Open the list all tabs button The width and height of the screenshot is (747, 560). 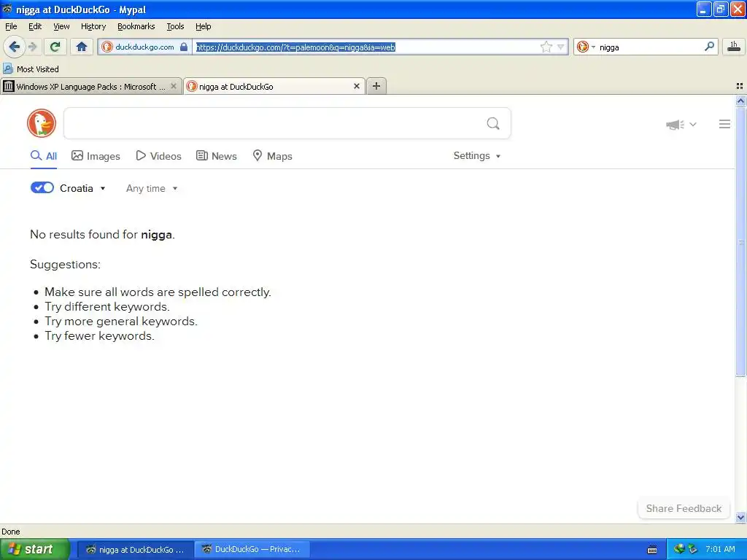point(740,86)
